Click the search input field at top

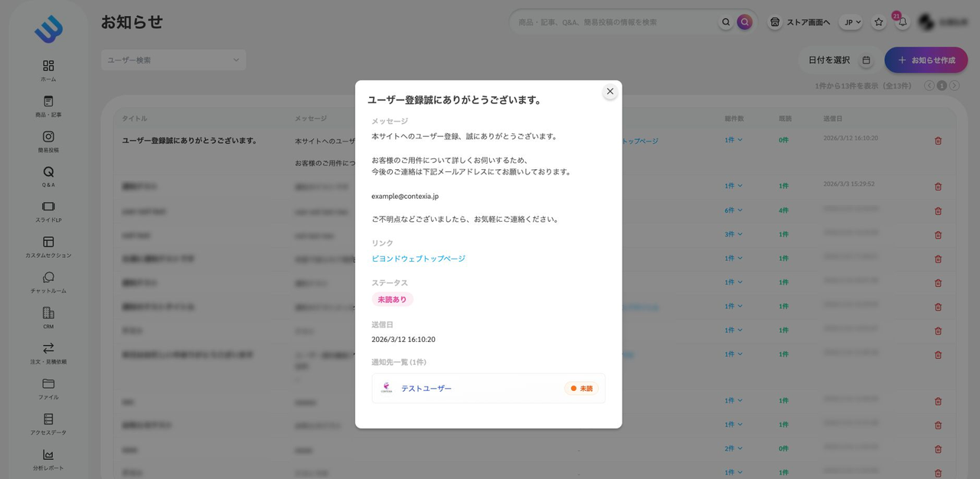coord(612,22)
